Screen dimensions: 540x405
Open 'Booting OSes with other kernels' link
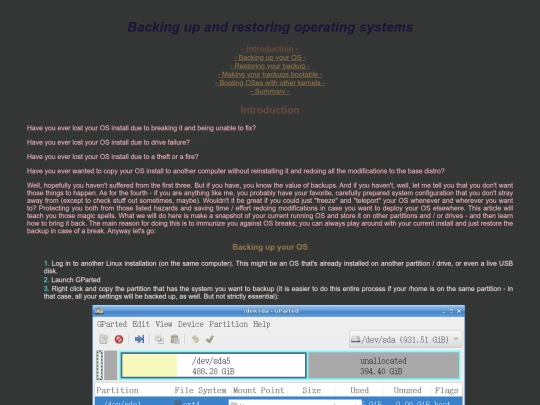point(270,83)
